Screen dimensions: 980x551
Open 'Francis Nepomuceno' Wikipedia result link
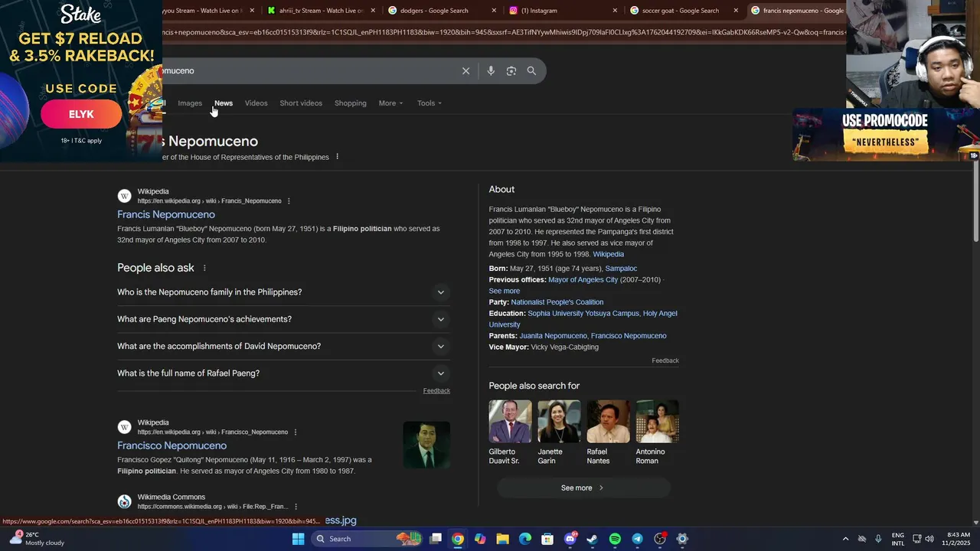[x=166, y=215]
